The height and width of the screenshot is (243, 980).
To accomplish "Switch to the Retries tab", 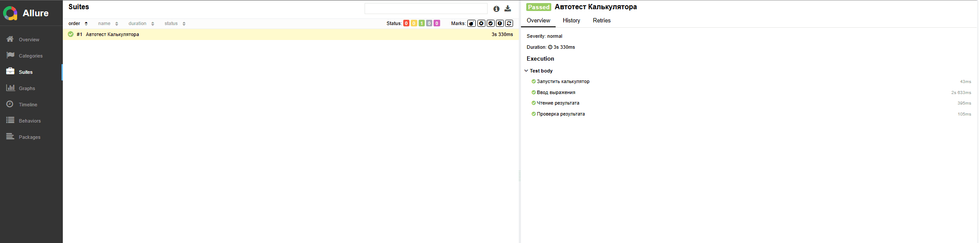I will coord(601,21).
